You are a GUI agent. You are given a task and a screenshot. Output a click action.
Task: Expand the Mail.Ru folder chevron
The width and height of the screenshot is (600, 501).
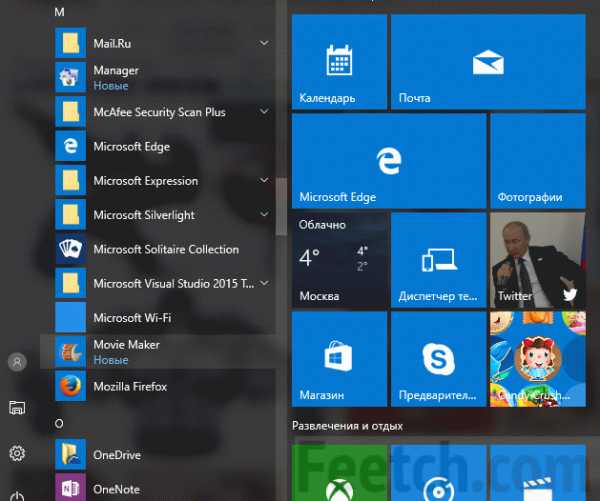264,43
